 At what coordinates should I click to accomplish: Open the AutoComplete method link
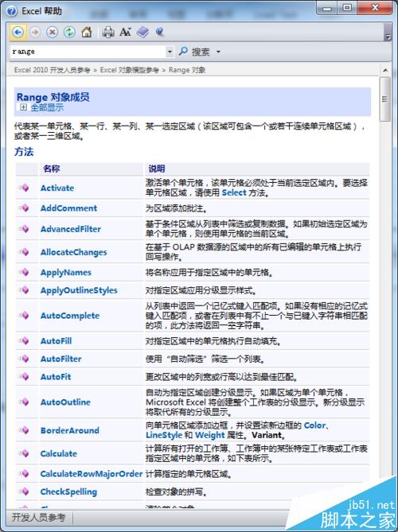pyautogui.click(x=70, y=316)
